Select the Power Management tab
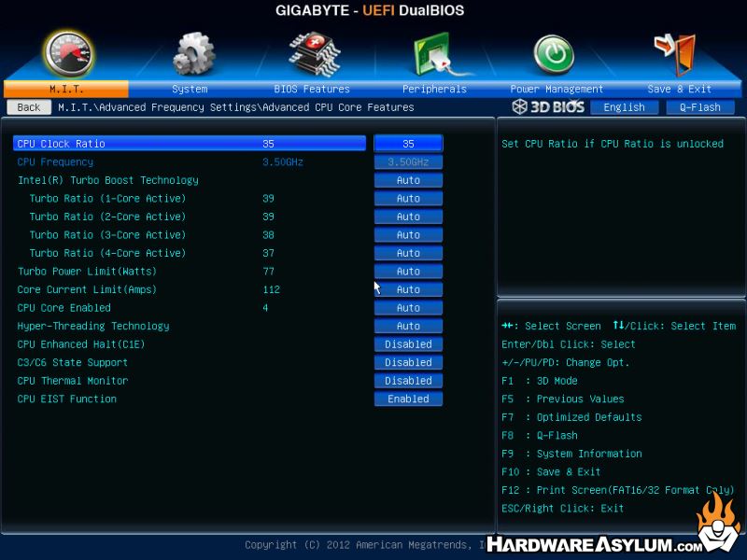The image size is (747, 560). [x=557, y=89]
